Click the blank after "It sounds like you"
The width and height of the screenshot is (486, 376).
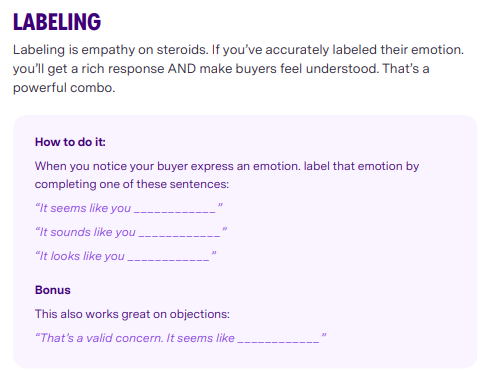point(179,235)
